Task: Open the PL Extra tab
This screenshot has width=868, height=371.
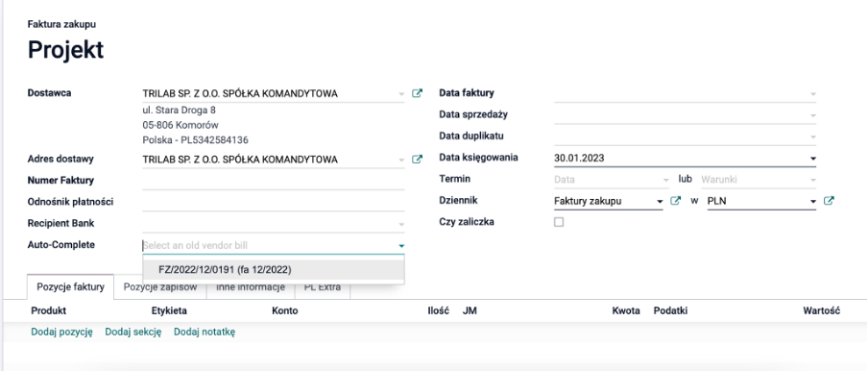Action: tap(323, 286)
